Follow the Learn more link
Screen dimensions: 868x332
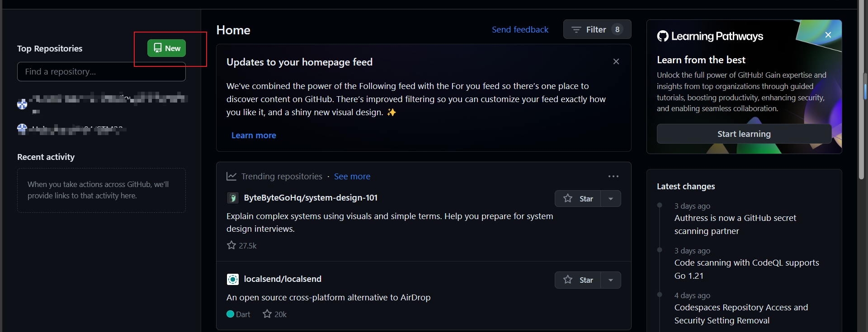coord(254,136)
